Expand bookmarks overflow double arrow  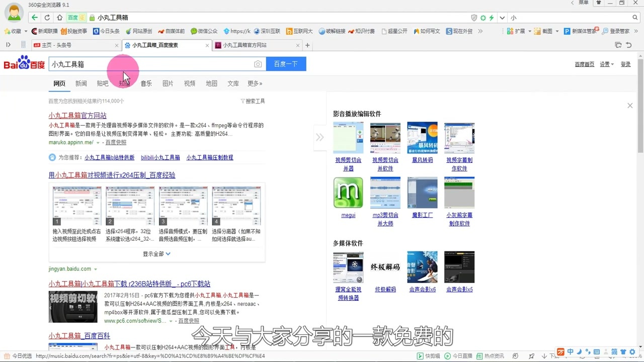click(x=480, y=31)
